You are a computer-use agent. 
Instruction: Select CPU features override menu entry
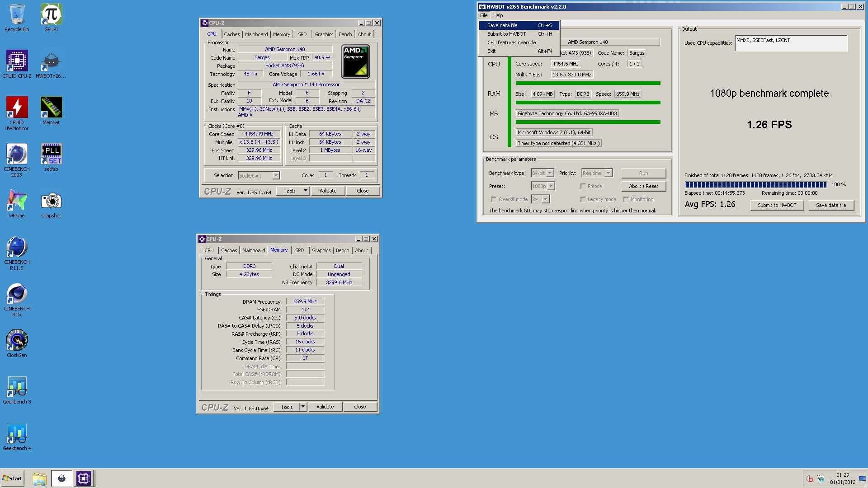coord(519,42)
